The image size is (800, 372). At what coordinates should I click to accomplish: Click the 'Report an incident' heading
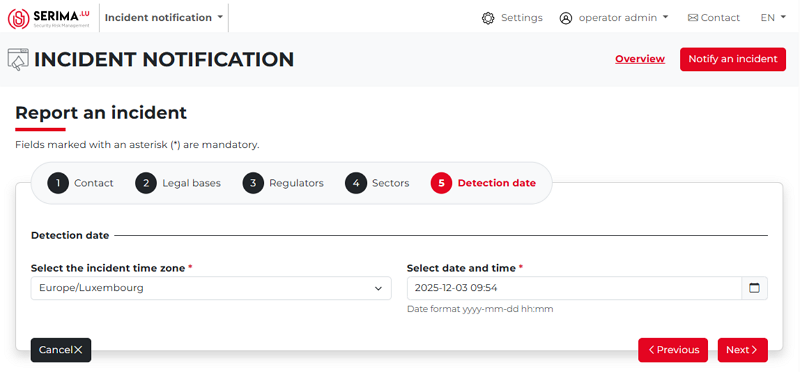point(101,113)
